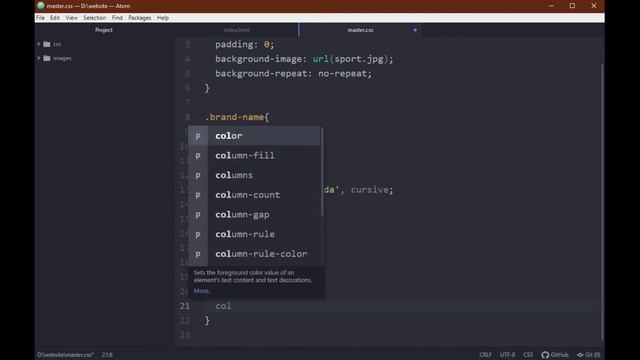Click the property icon beside column-rule
This screenshot has height=360, width=640.
198,234
